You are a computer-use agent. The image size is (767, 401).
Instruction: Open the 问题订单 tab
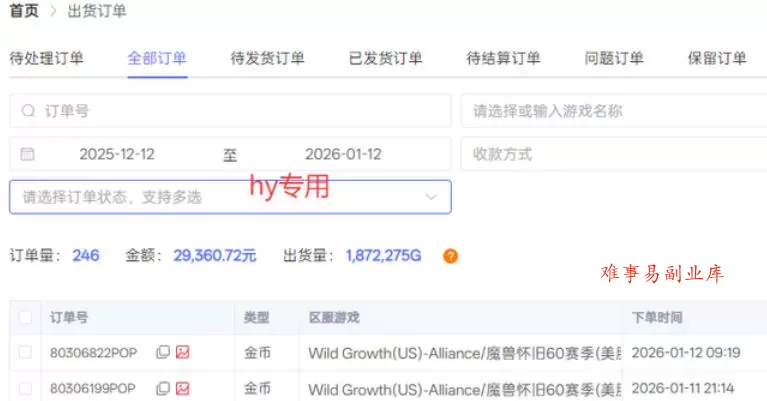(x=614, y=58)
